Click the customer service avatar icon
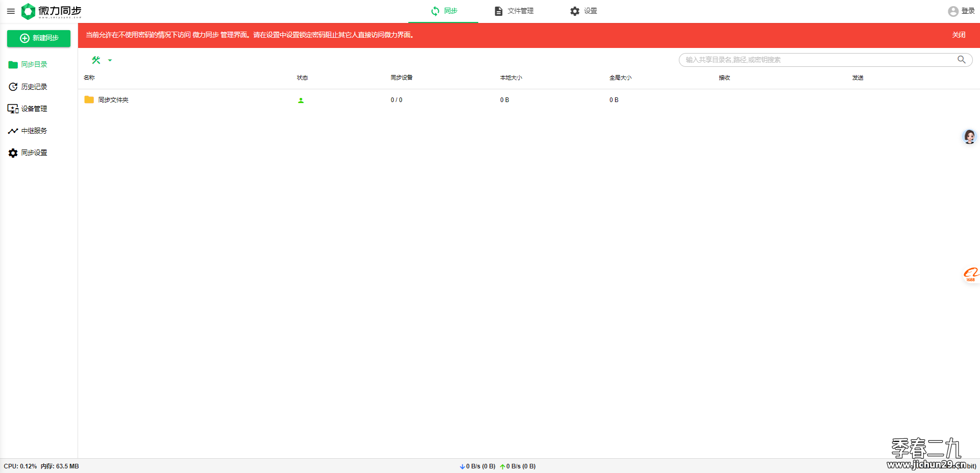The image size is (980, 473). tap(969, 136)
